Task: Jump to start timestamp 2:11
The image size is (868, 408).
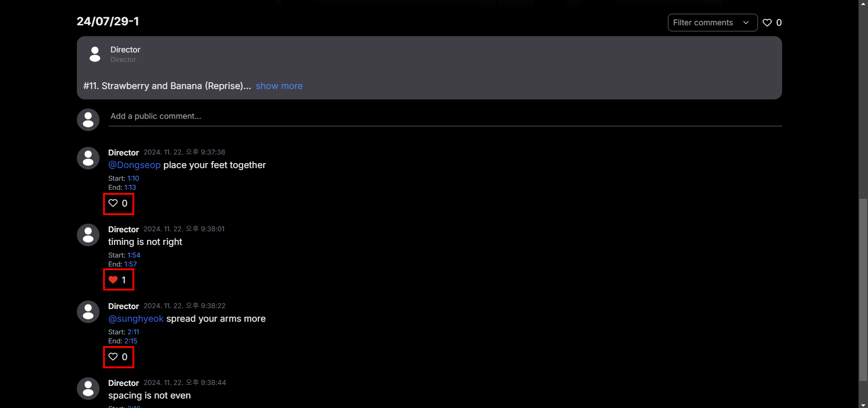Action: (x=133, y=332)
